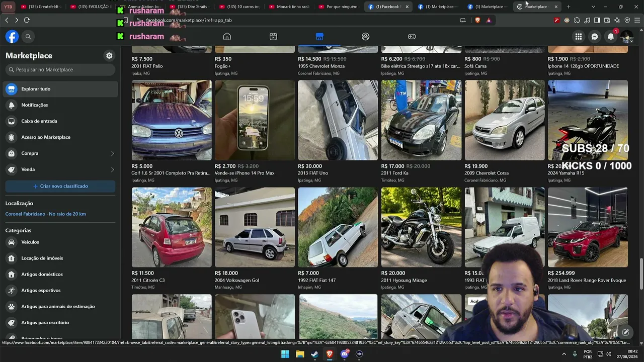This screenshot has width=644, height=362.
Task: Open the notifications bell icon
Action: 611,37
